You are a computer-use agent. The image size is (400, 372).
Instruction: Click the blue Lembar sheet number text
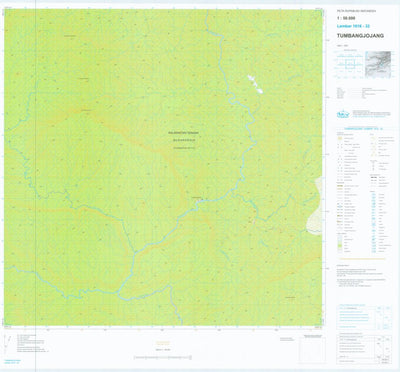[353, 26]
